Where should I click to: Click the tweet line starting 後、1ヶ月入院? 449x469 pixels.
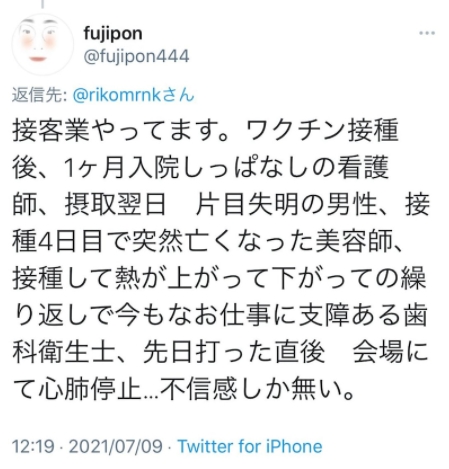point(201,167)
